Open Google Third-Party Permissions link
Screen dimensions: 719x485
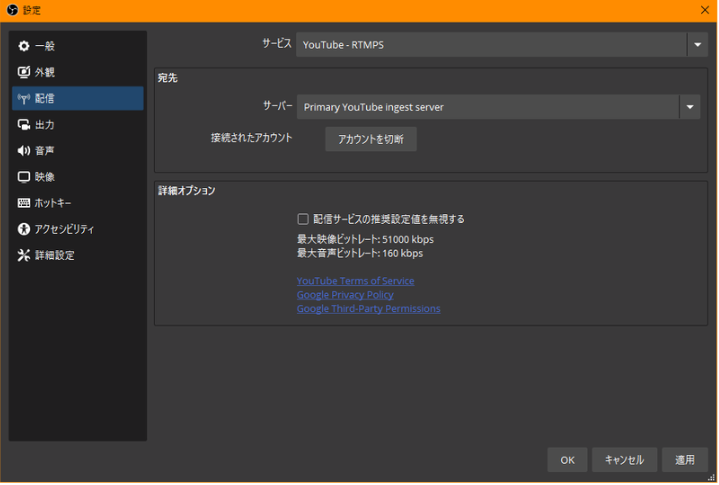point(368,309)
